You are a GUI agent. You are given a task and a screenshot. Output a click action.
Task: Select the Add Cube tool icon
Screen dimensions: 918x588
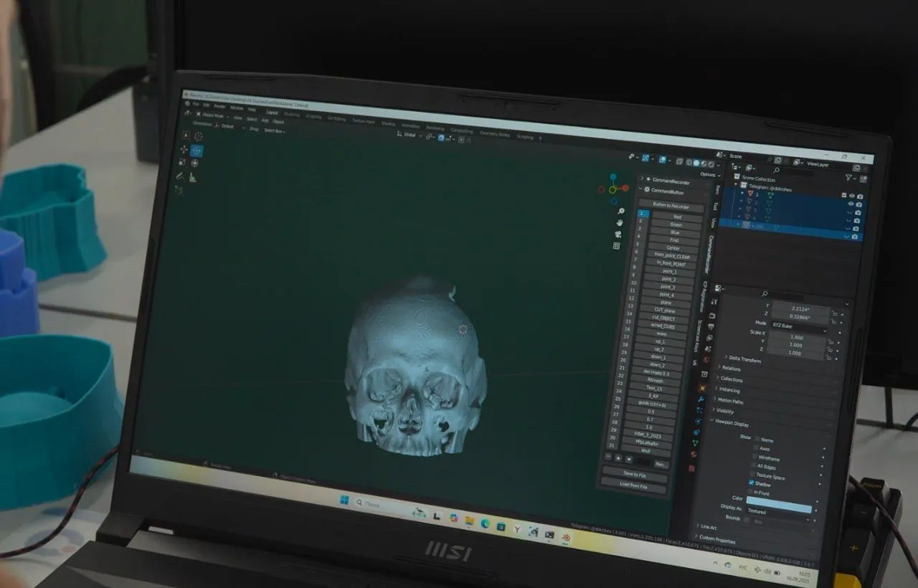click(x=179, y=190)
